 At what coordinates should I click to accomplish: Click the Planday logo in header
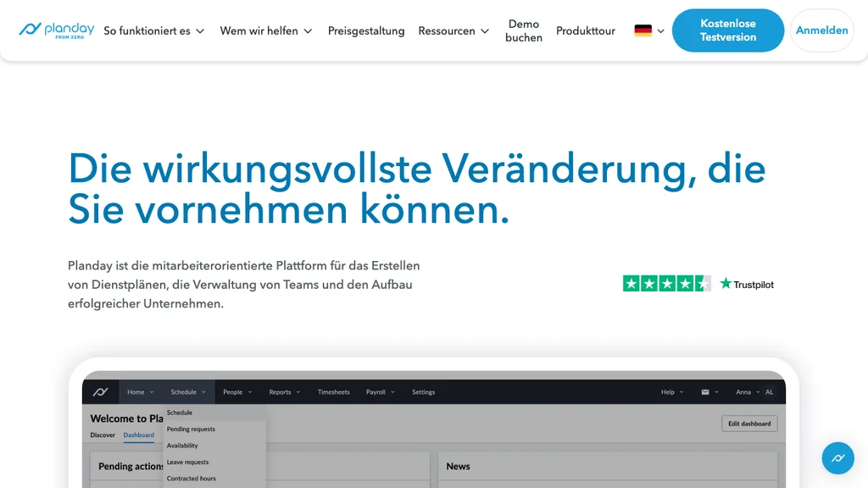pos(57,30)
